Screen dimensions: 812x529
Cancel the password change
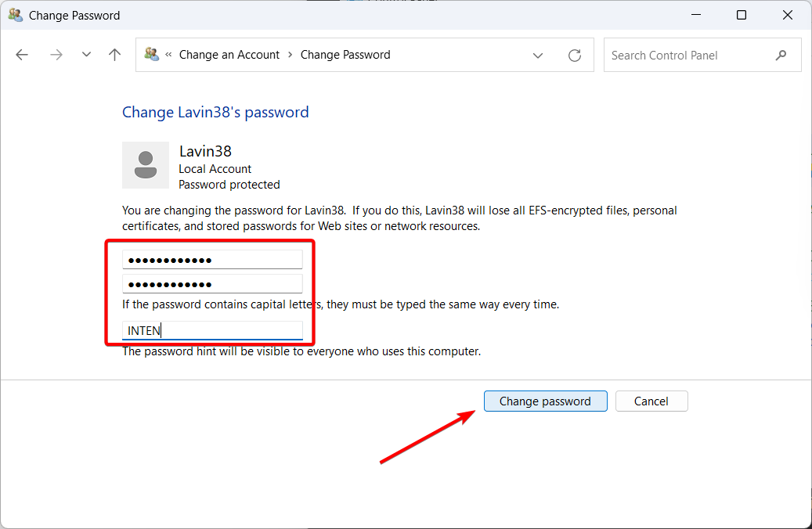point(651,401)
